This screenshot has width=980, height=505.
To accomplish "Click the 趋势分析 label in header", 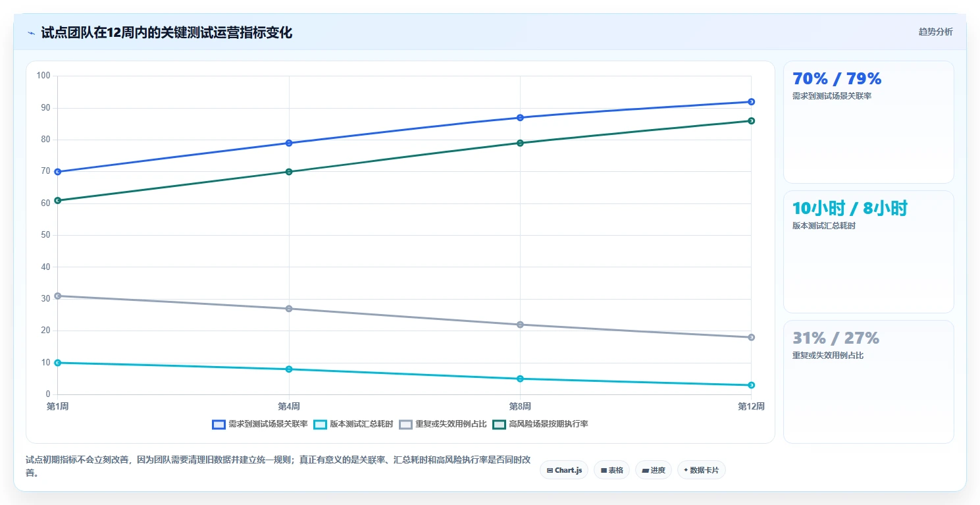I will pos(935,32).
